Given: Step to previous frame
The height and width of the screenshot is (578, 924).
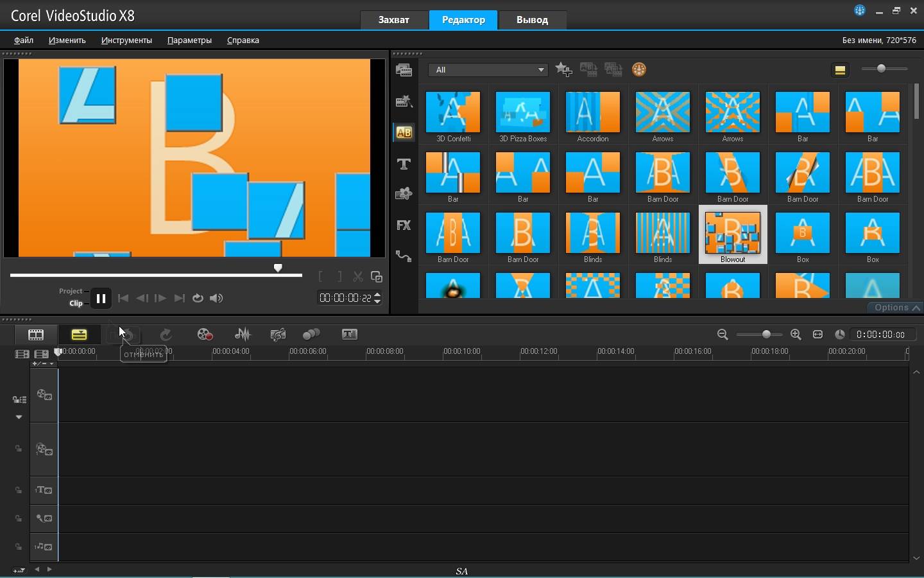Looking at the screenshot, I should [142, 298].
